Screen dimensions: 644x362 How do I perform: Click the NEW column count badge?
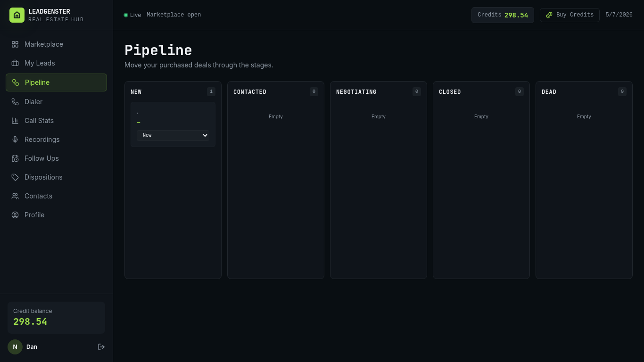point(211,91)
